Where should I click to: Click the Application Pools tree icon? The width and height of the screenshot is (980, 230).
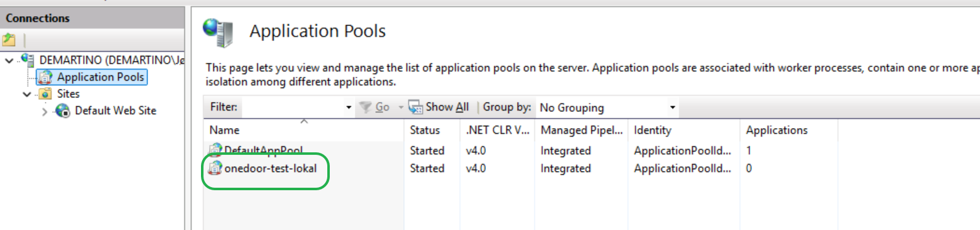[45, 77]
